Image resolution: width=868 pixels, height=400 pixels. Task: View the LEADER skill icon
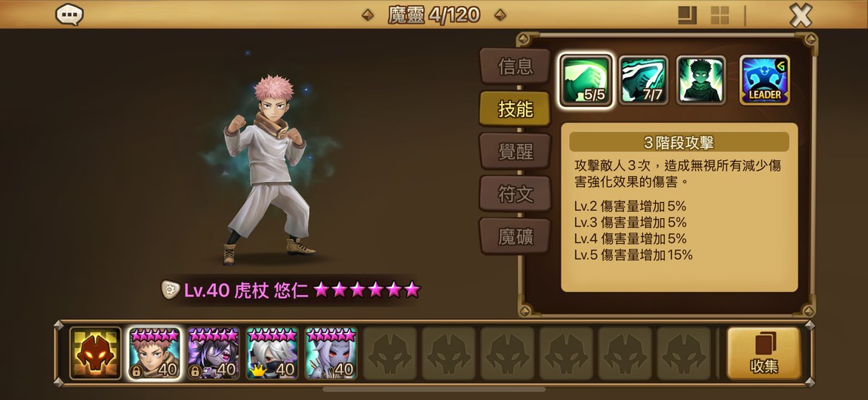click(765, 80)
